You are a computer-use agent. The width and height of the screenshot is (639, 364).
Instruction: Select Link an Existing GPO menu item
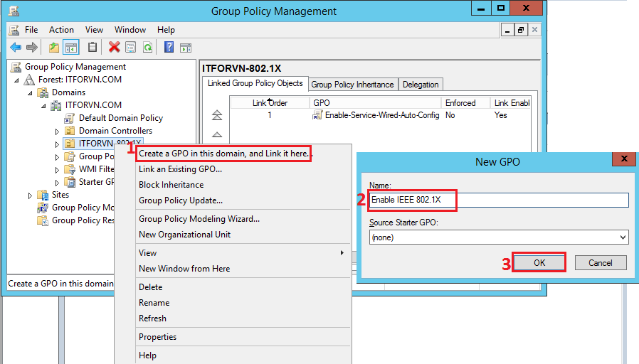(x=180, y=169)
